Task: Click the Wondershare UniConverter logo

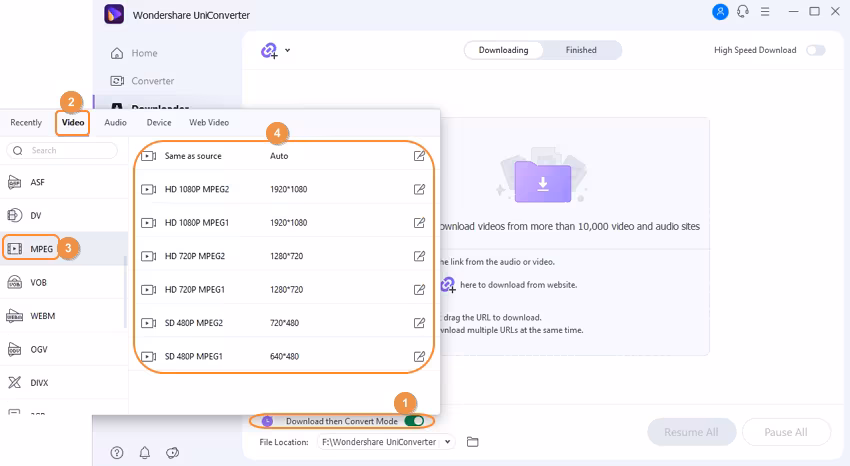Action: tap(114, 15)
